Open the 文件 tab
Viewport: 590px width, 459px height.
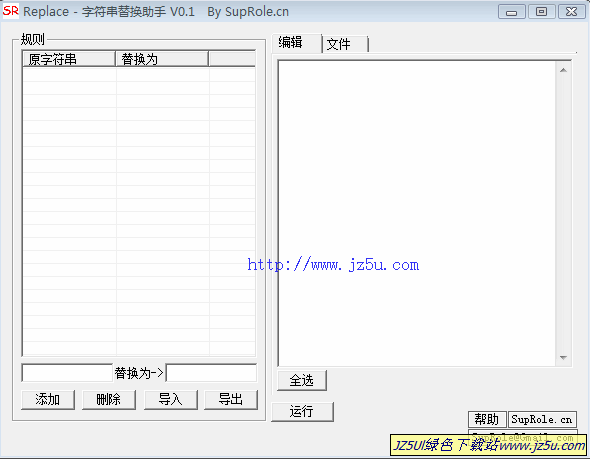(x=345, y=44)
